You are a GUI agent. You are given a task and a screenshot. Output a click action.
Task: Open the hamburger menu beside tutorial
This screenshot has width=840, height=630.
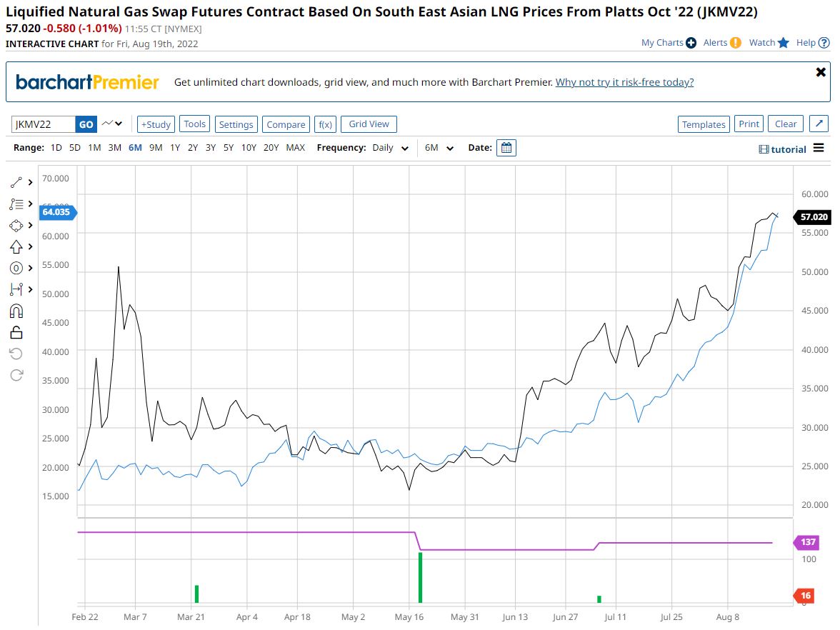pyautogui.click(x=819, y=149)
